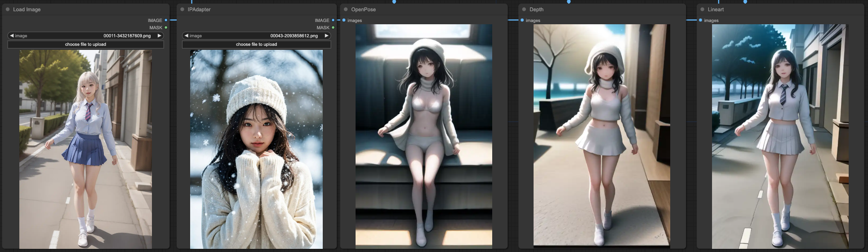868x252 pixels.
Task: Select previous image in IPAdapter node
Action: coord(186,35)
